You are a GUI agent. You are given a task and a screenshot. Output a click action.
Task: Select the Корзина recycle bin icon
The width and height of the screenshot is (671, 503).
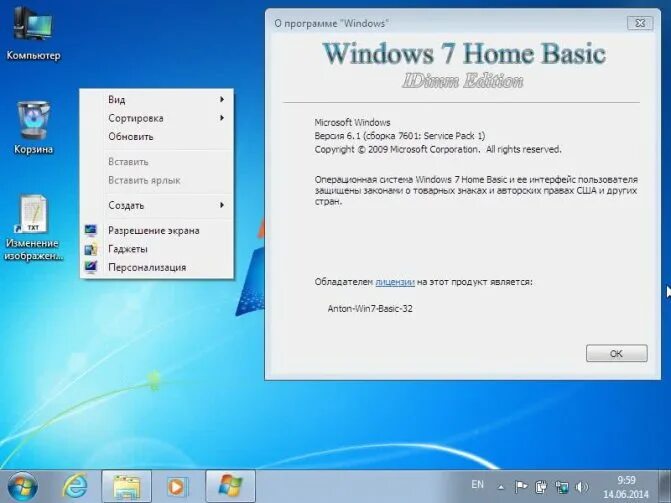click(33, 128)
